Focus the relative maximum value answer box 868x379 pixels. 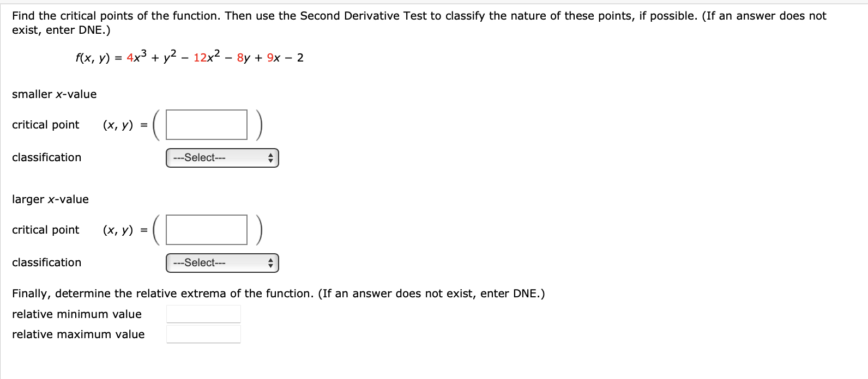tap(203, 333)
